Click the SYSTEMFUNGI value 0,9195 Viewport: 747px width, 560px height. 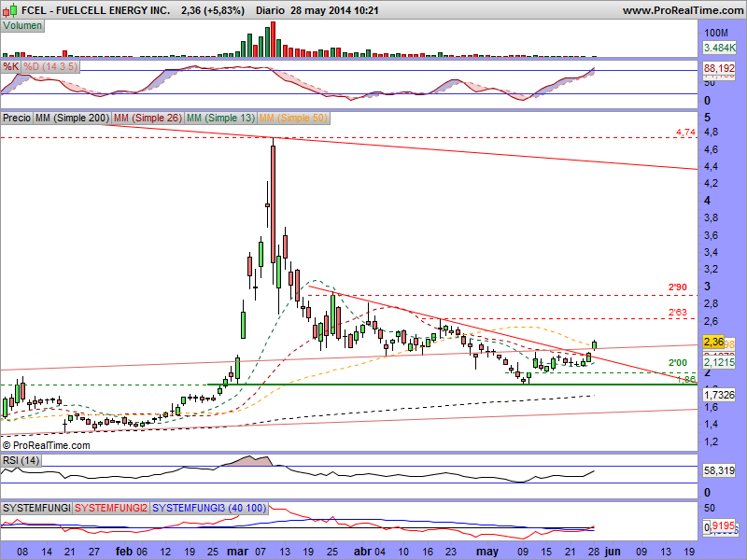[719, 526]
